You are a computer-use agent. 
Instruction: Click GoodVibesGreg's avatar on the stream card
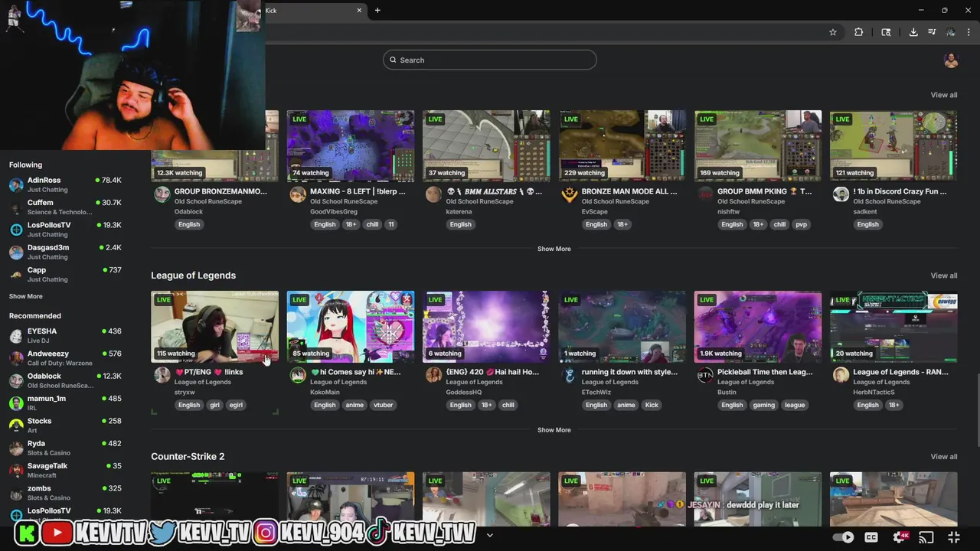tap(298, 194)
